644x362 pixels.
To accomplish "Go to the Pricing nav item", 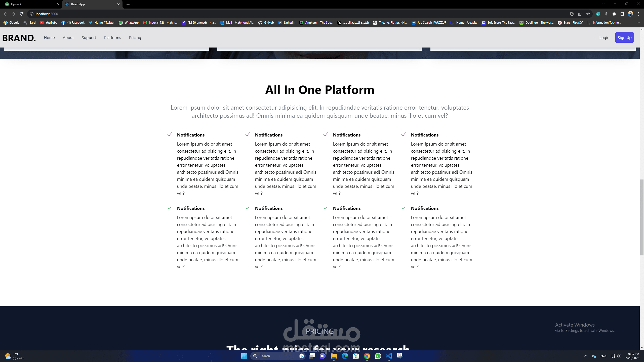I will pyautogui.click(x=135, y=38).
